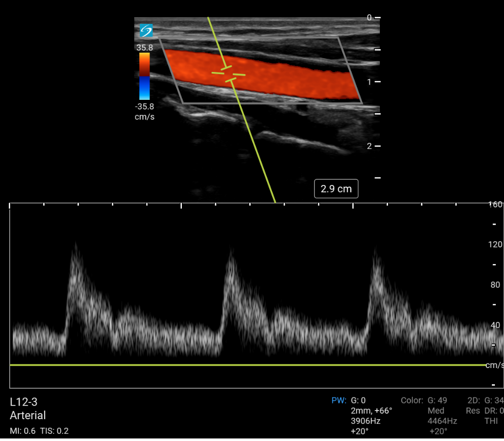Click the second systolic peak of waveform
504x441 pixels.
(231, 252)
